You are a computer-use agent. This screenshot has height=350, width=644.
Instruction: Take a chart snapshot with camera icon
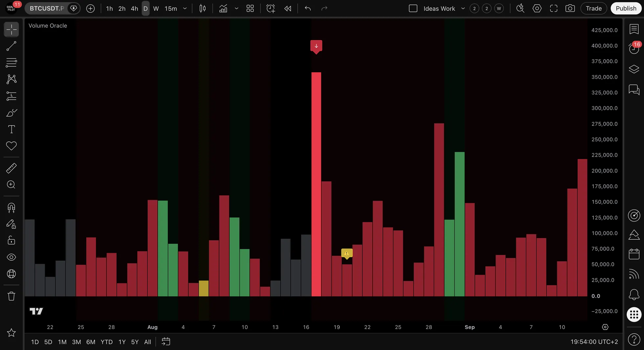pos(570,9)
